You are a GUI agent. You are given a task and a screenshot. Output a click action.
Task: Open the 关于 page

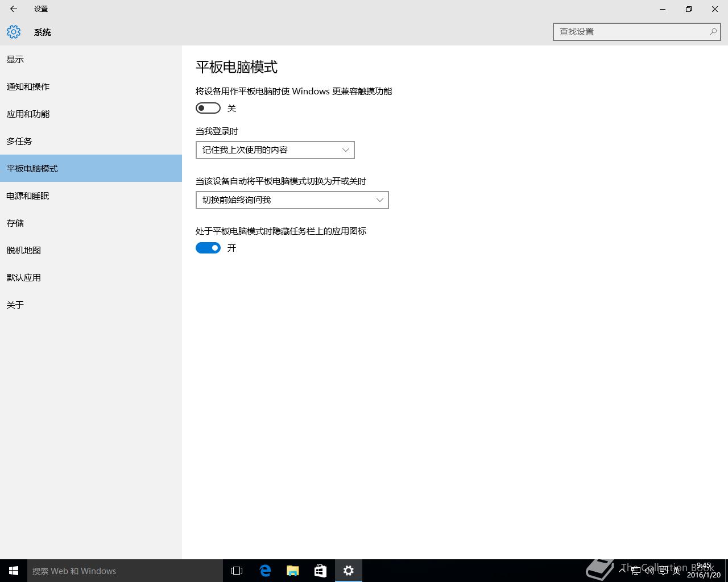click(91, 305)
